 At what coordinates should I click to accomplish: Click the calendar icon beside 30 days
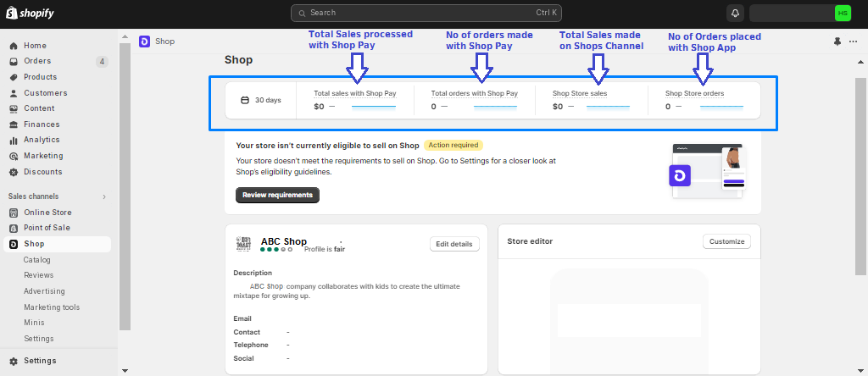click(x=245, y=100)
